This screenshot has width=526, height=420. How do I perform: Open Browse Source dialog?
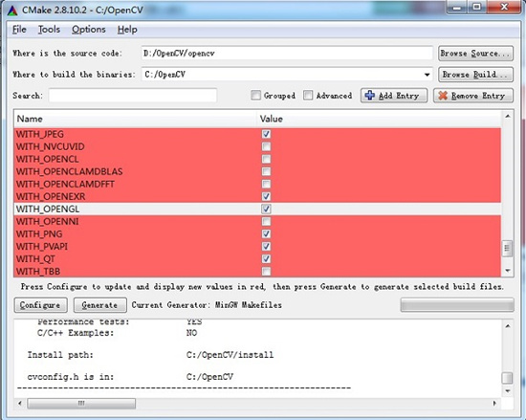pyautogui.click(x=475, y=54)
